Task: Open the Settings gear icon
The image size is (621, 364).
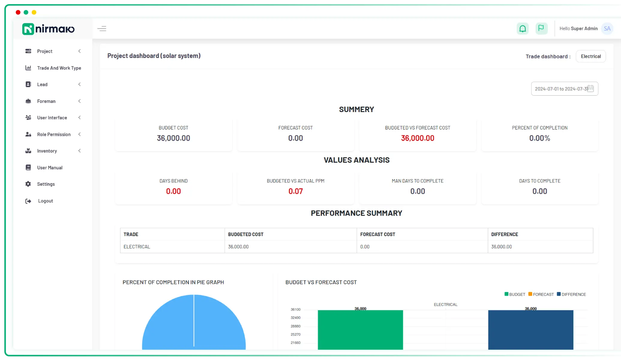Action: 28,184
